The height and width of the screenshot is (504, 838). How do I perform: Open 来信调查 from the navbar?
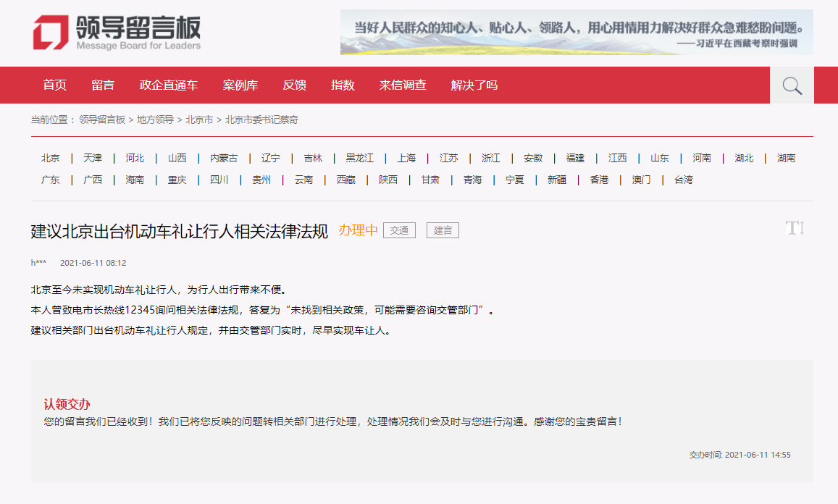point(401,85)
